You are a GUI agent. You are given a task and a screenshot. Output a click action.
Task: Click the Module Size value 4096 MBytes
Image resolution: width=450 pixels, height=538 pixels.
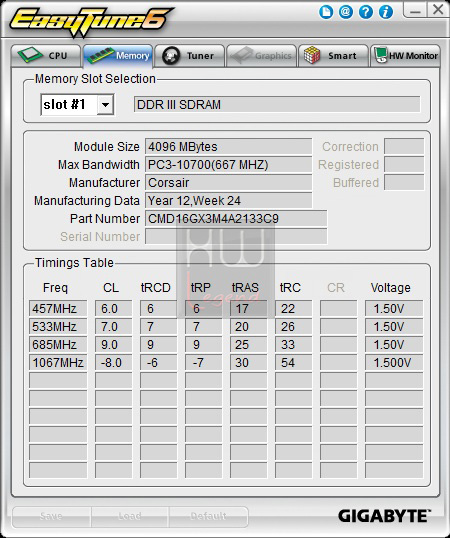pyautogui.click(x=228, y=147)
